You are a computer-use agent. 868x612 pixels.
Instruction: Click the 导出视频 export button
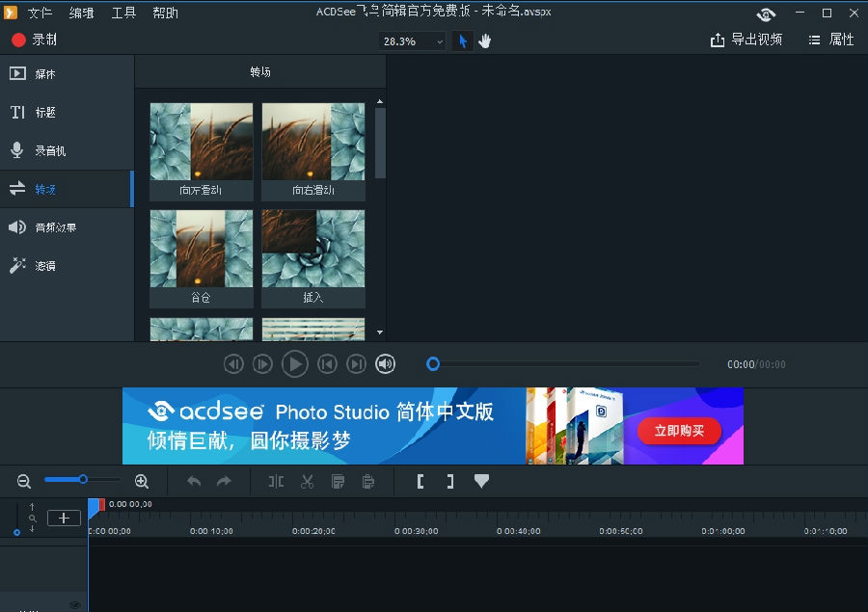point(746,40)
